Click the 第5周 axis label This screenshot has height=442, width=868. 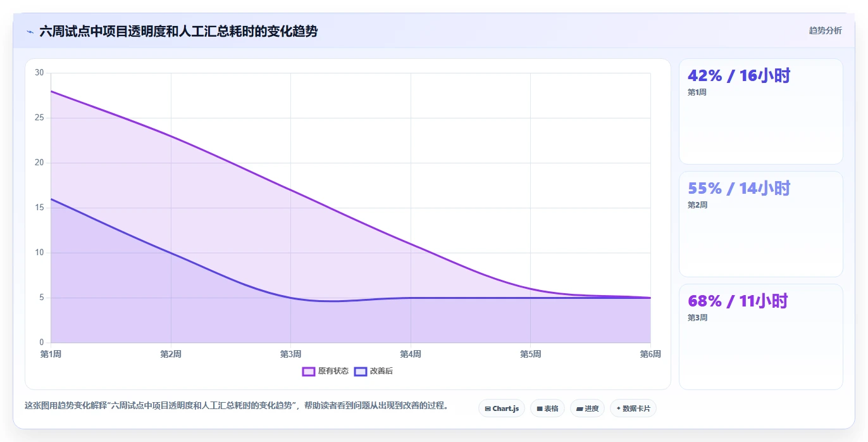pyautogui.click(x=530, y=354)
